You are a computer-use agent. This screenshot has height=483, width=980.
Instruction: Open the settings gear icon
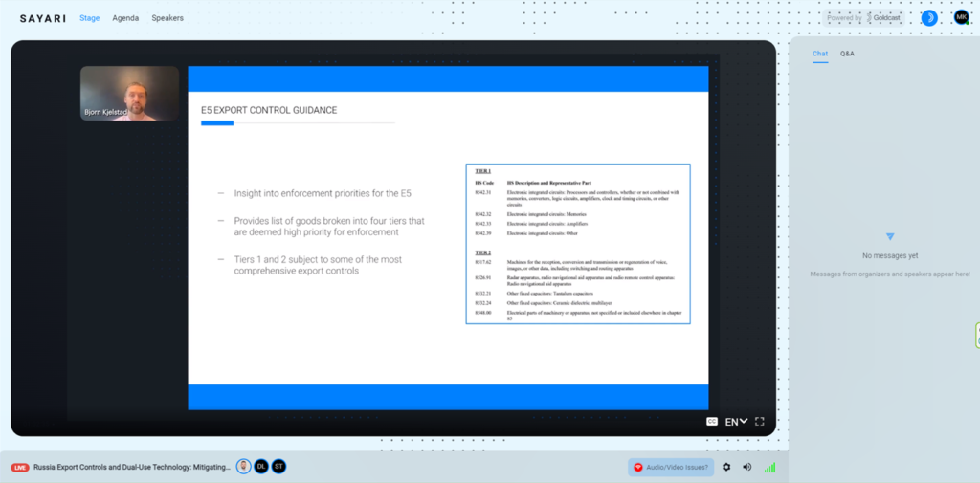pos(726,467)
